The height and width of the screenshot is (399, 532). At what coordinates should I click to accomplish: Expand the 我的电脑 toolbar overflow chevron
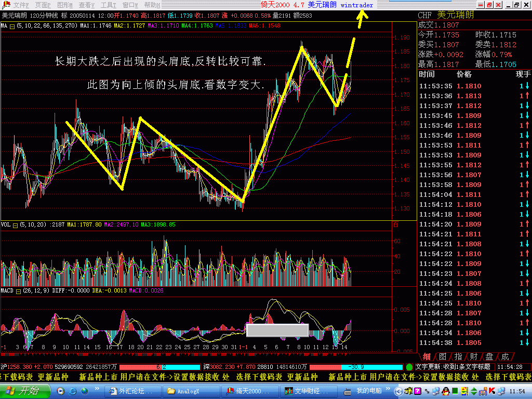[x=388, y=389]
